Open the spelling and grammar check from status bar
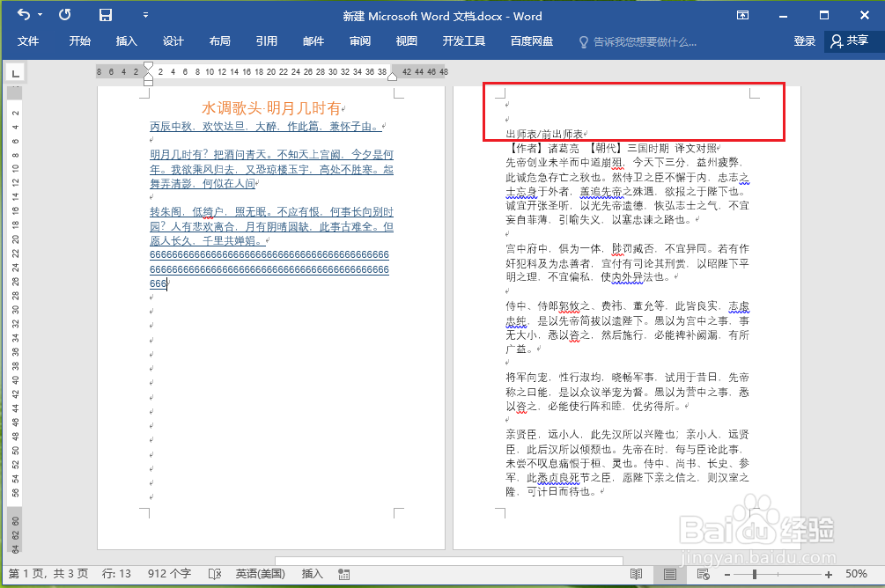885x588 pixels. point(214,573)
